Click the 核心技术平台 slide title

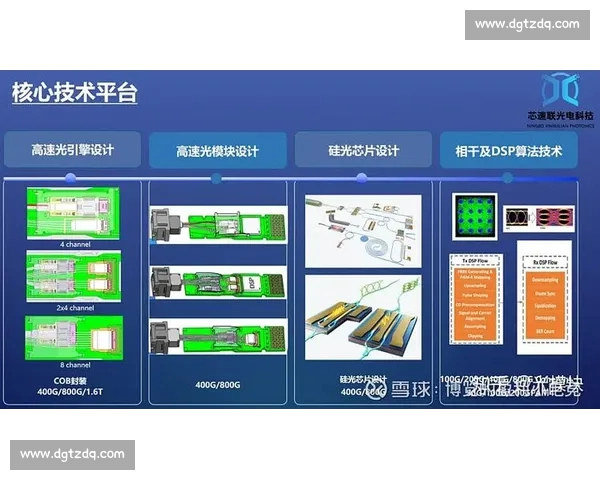tap(75, 92)
